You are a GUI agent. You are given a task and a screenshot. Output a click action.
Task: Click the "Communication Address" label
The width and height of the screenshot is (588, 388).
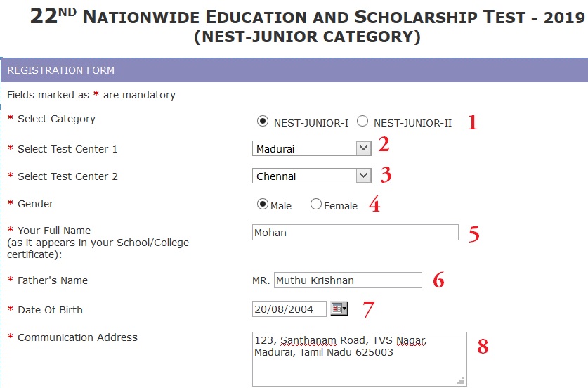(77, 337)
